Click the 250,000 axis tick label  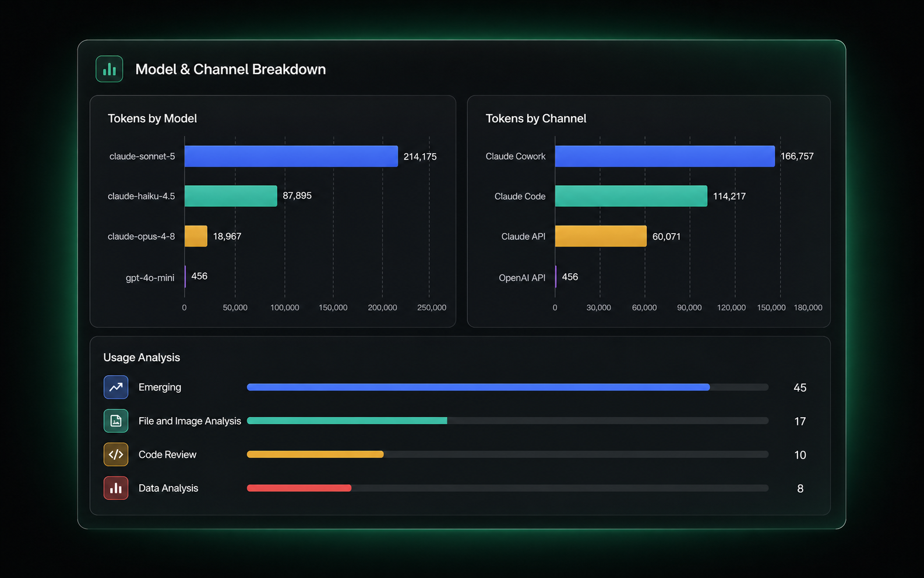432,308
